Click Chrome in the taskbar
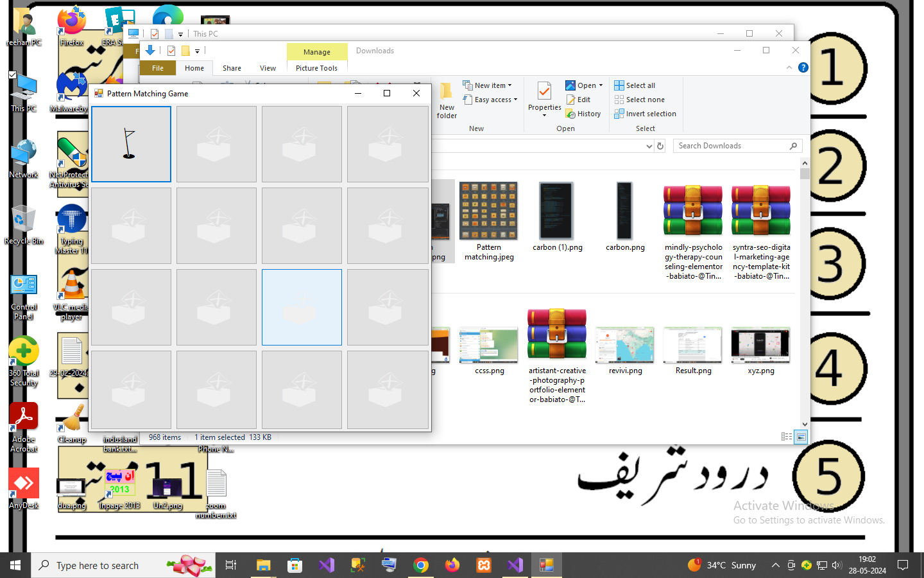This screenshot has width=924, height=578. [421, 565]
